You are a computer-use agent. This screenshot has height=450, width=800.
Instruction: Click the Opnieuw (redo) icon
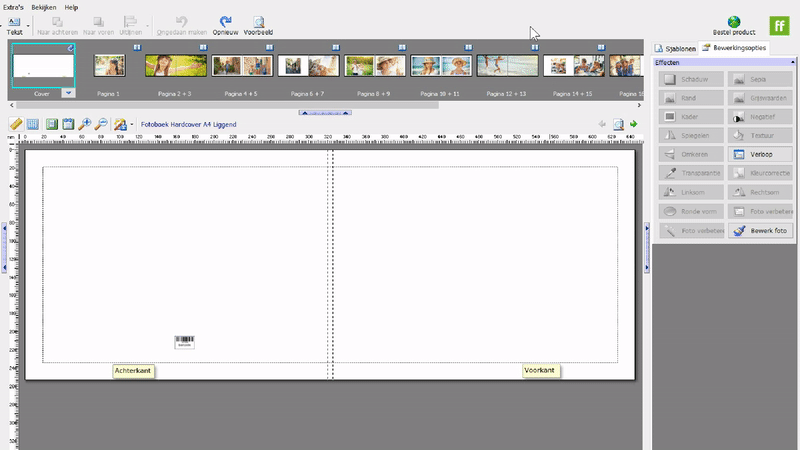[226, 21]
